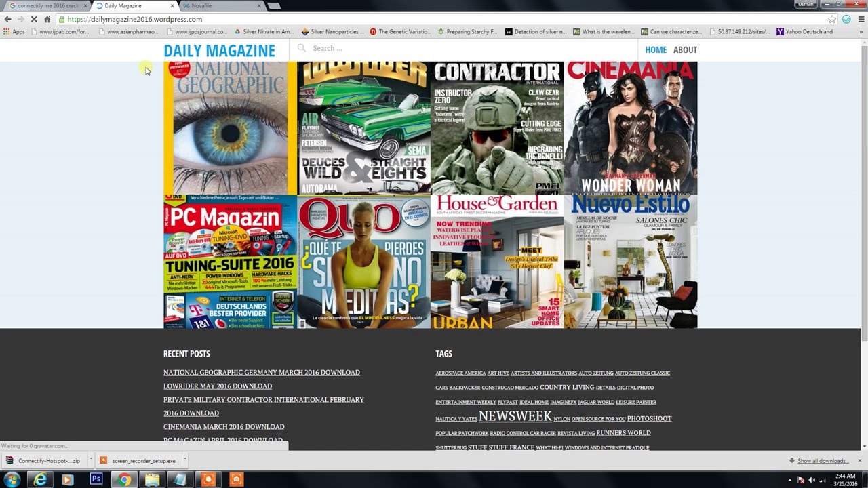Click the browser forward arrow
Screen dimensions: 868x488
20,19
